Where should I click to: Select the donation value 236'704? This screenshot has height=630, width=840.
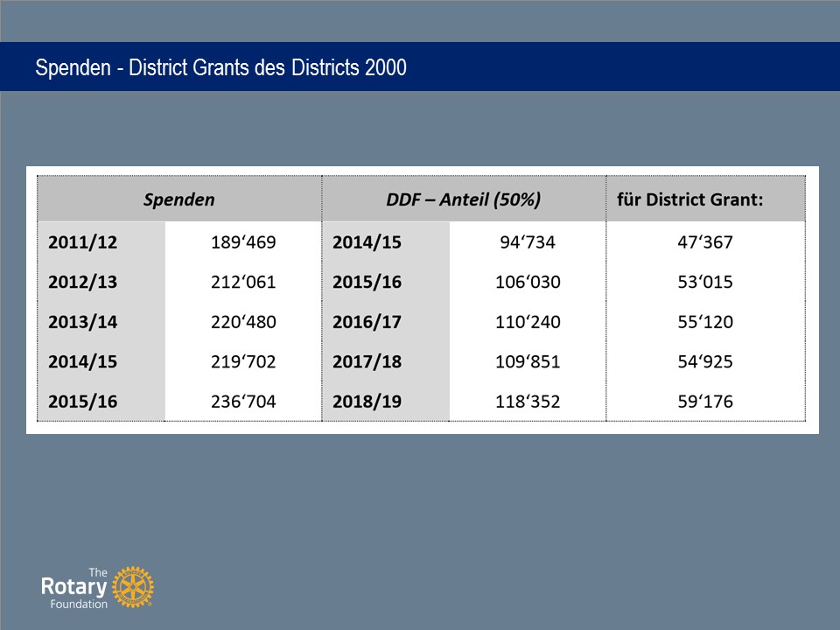point(243,402)
